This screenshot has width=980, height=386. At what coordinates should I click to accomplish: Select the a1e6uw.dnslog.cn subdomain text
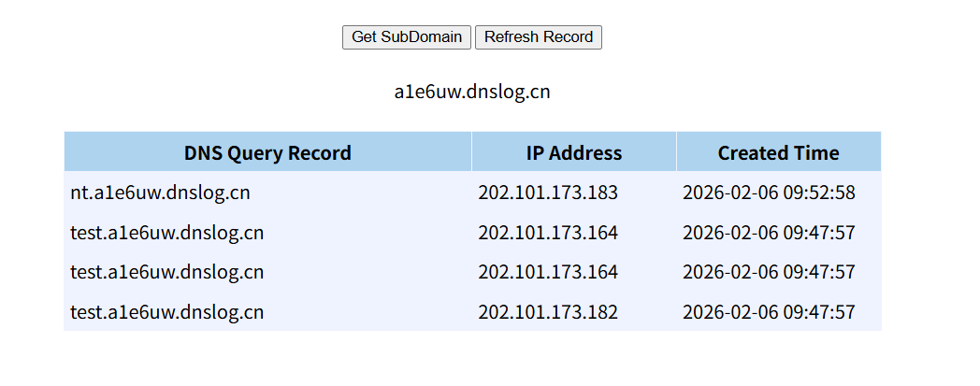pyautogui.click(x=471, y=93)
